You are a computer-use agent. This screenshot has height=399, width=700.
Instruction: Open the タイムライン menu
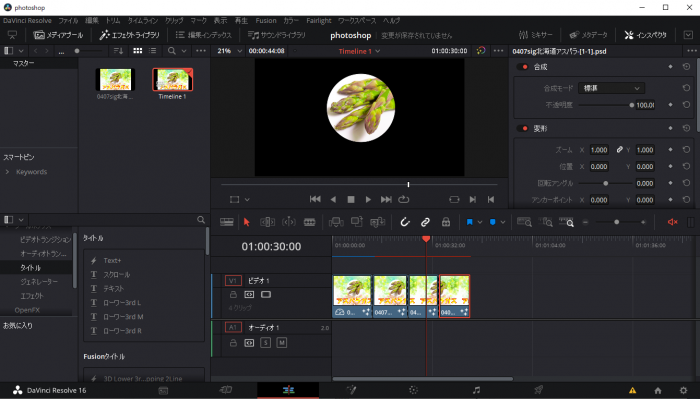coord(142,21)
